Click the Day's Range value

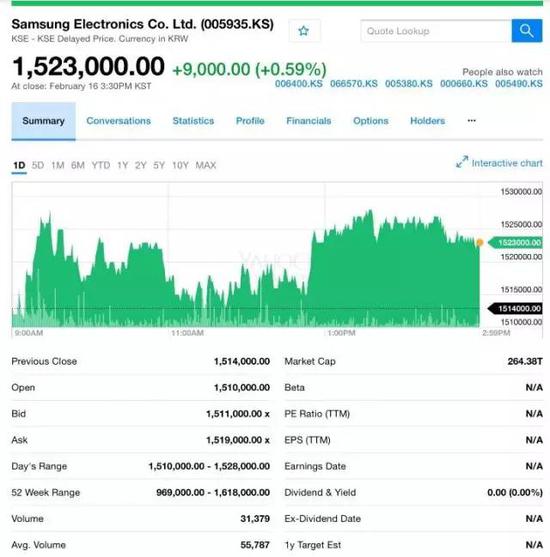point(209,466)
